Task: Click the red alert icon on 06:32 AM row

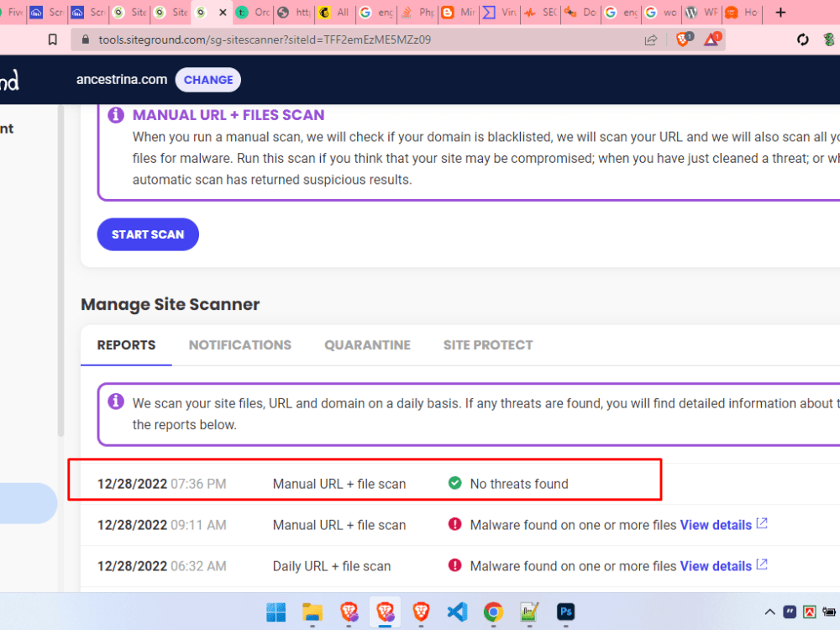Action: [x=454, y=565]
